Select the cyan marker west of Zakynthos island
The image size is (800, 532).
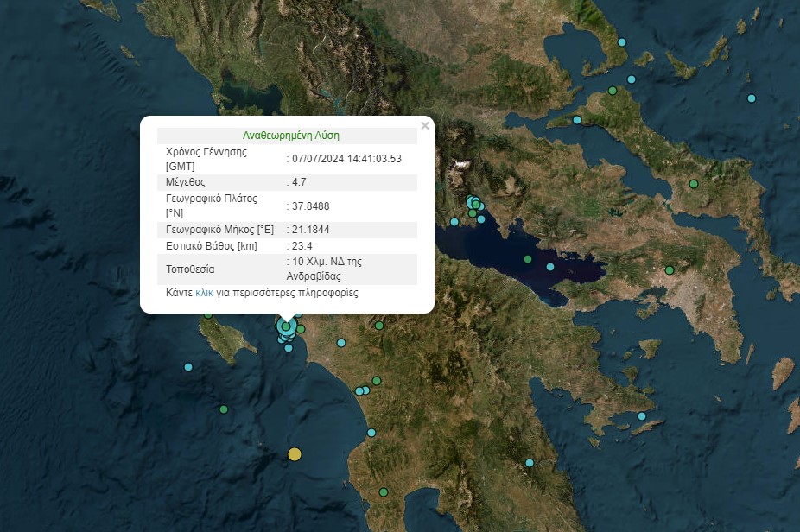(188, 367)
